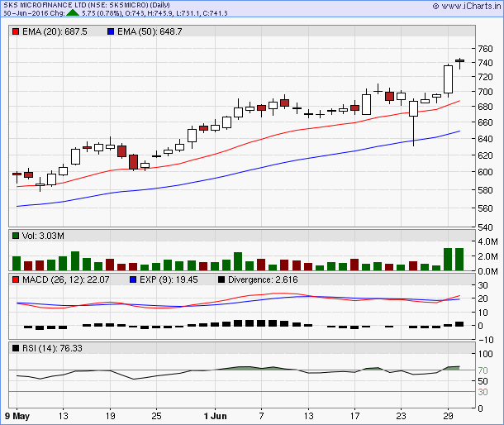Click the EXP (9): 19.45 label
Viewport: 504px width, 425px height.
point(169,279)
